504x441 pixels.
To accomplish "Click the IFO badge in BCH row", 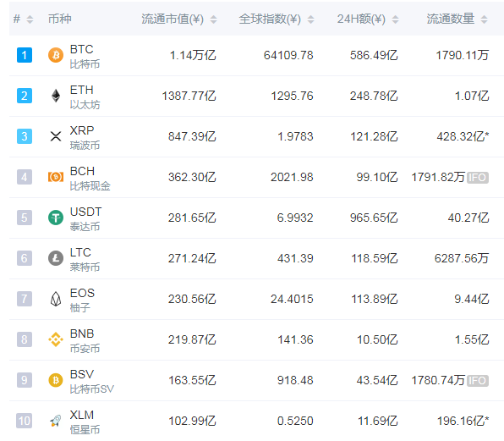I will [478, 177].
